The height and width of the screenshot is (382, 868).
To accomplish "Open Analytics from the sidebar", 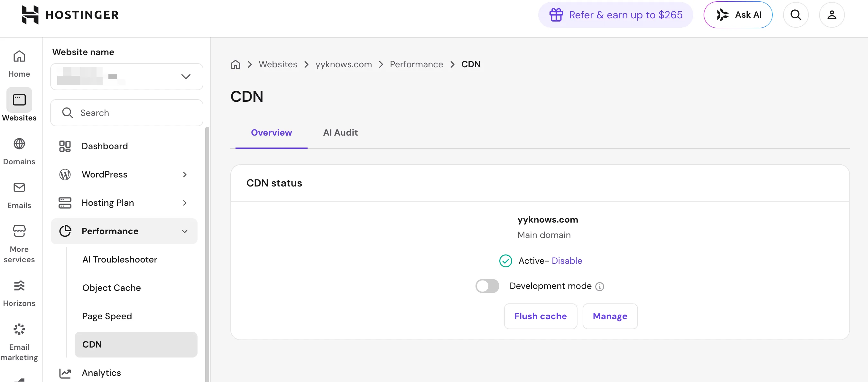I will (x=124, y=373).
